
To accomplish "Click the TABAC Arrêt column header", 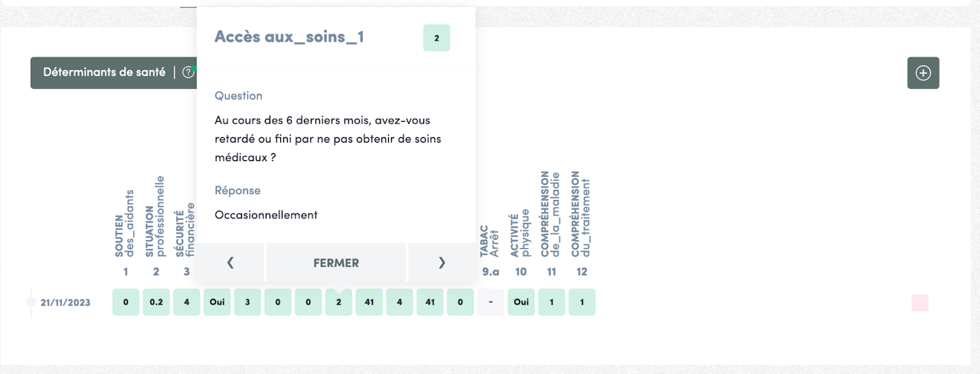I will pyautogui.click(x=489, y=241).
